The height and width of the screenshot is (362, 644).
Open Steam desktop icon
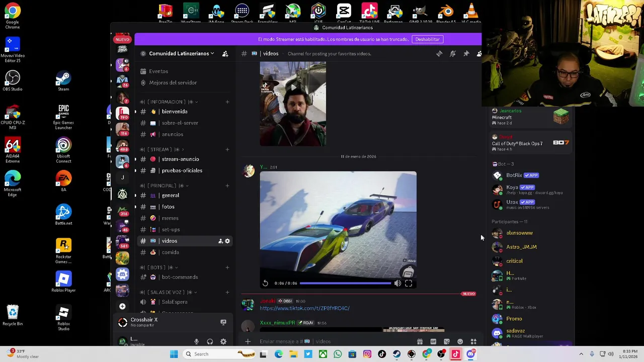pos(63,80)
